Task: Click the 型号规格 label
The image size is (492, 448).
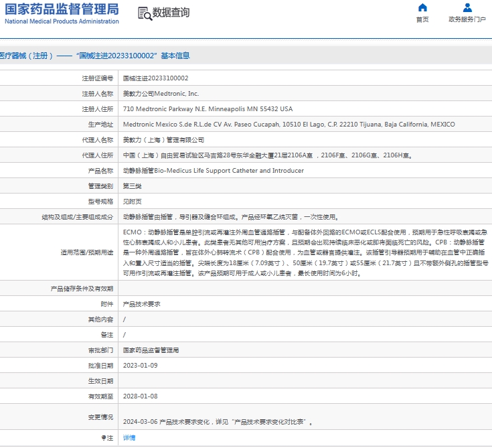Action: point(100,202)
